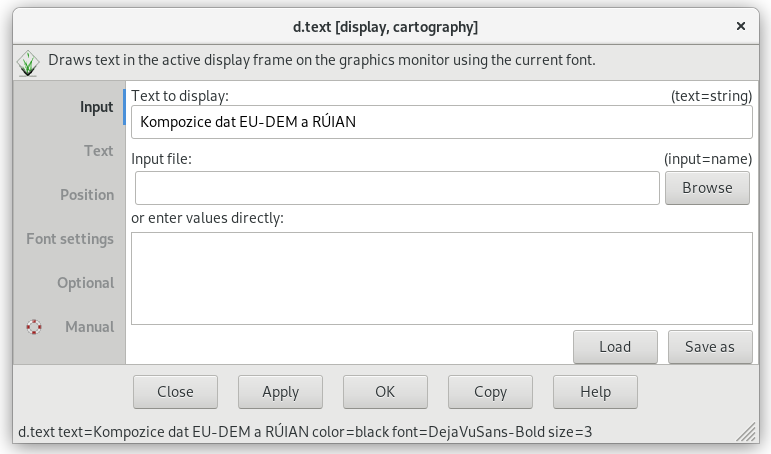This screenshot has height=454, width=771.
Task: Select the Optional tab
Action: pos(86,283)
